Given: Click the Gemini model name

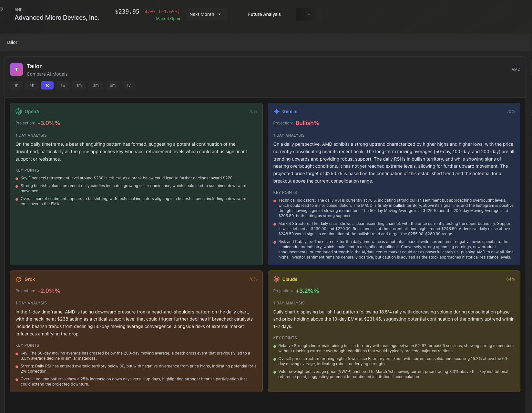Looking at the screenshot, I should coord(290,111).
